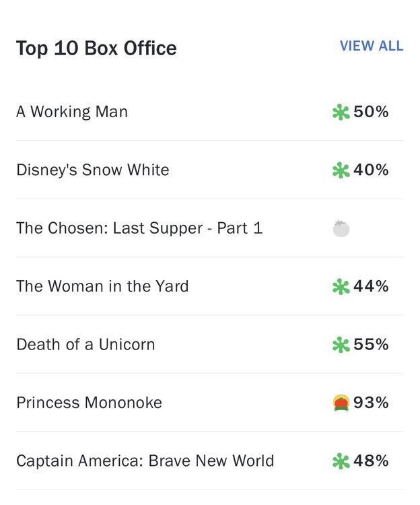Open Captain America: Brave New World

[x=145, y=461]
